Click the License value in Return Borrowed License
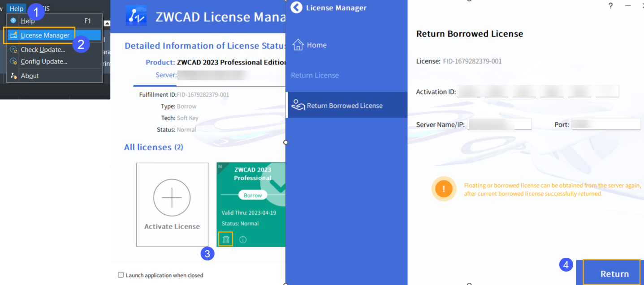 click(472, 61)
